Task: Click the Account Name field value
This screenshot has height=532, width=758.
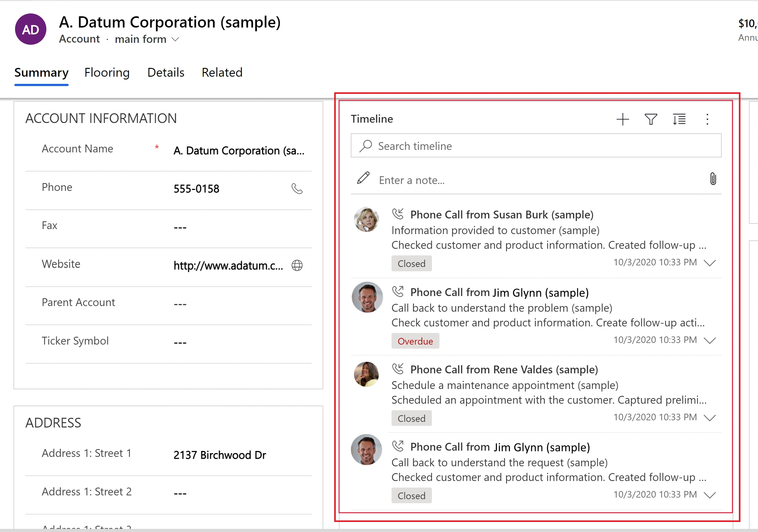Action: (239, 151)
